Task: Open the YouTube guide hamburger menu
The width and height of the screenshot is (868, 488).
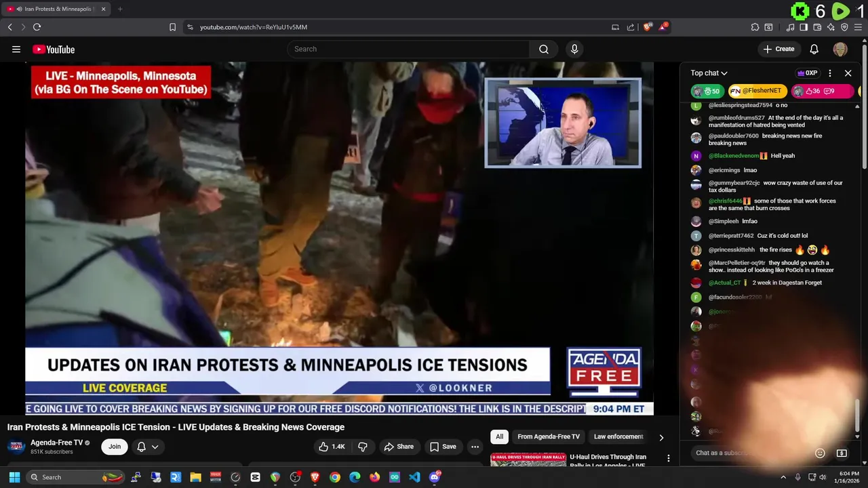Action: coord(16,49)
